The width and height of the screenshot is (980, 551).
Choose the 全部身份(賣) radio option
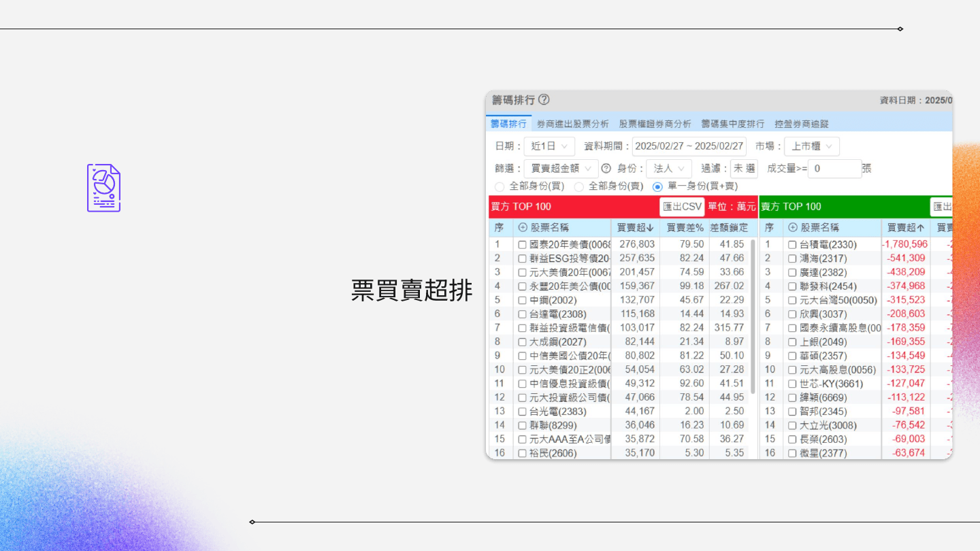578,186
